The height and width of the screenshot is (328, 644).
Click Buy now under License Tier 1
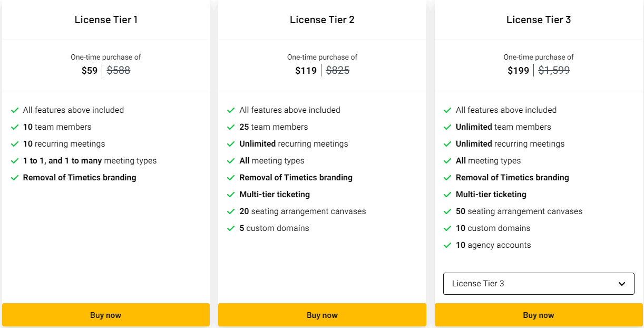click(105, 315)
